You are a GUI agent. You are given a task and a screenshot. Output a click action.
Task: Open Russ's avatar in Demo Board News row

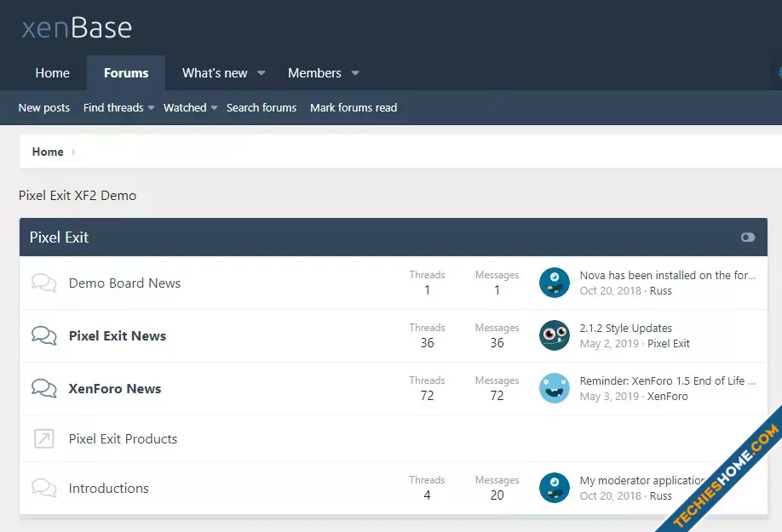554,283
